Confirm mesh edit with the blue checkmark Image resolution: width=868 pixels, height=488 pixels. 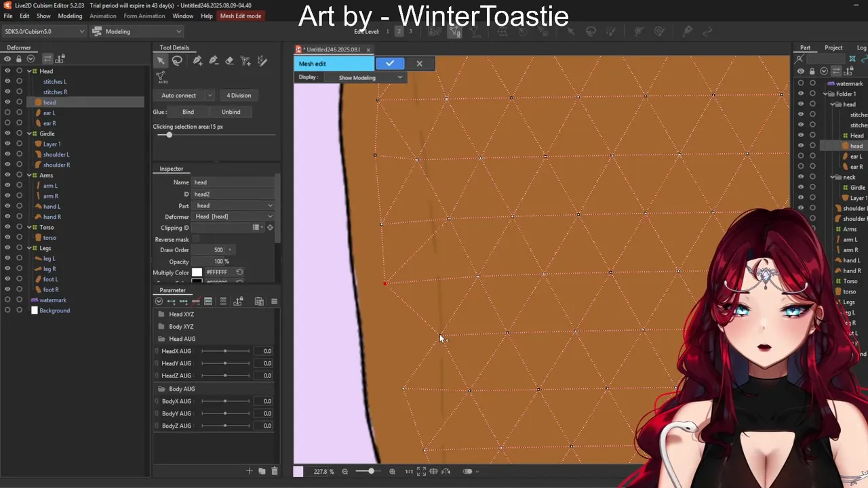tap(390, 64)
